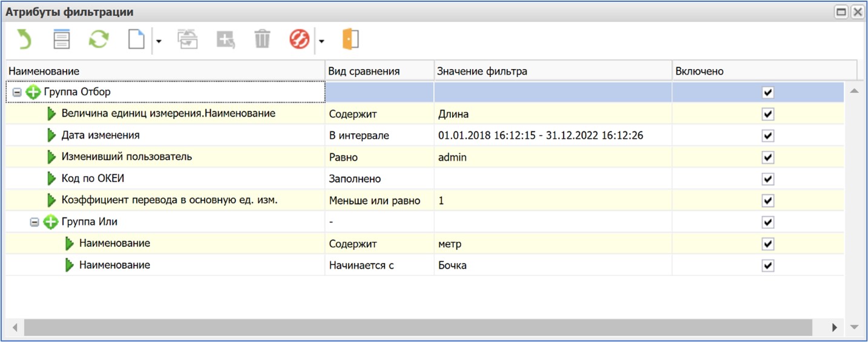Click the orange exit door icon
Viewport: 868px width, 342px height.
[x=350, y=40]
